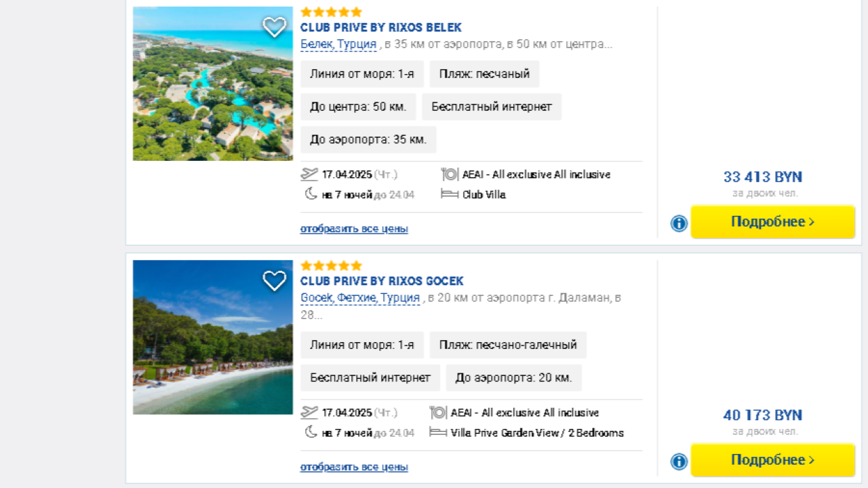
Task: Click moon nights icon for Gocek hotel
Action: click(311, 432)
